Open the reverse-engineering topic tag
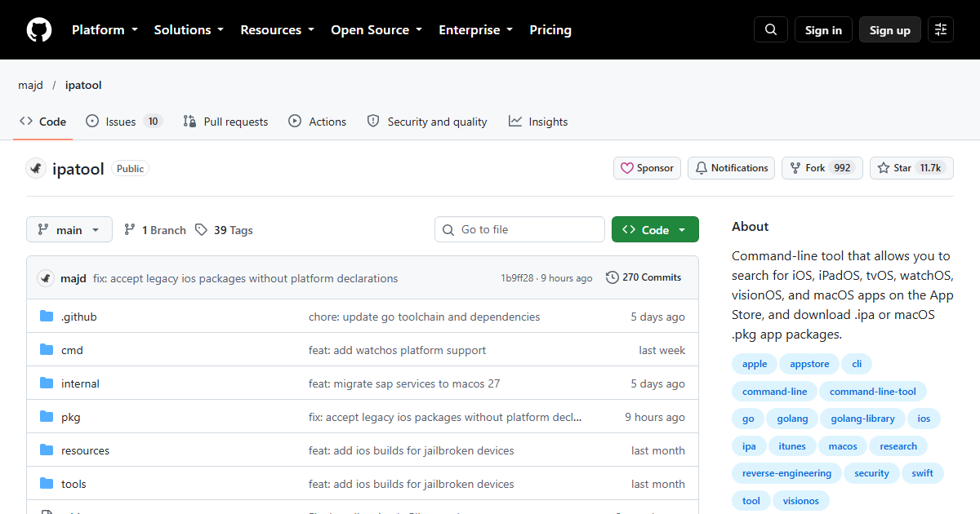The image size is (980, 514). (786, 473)
